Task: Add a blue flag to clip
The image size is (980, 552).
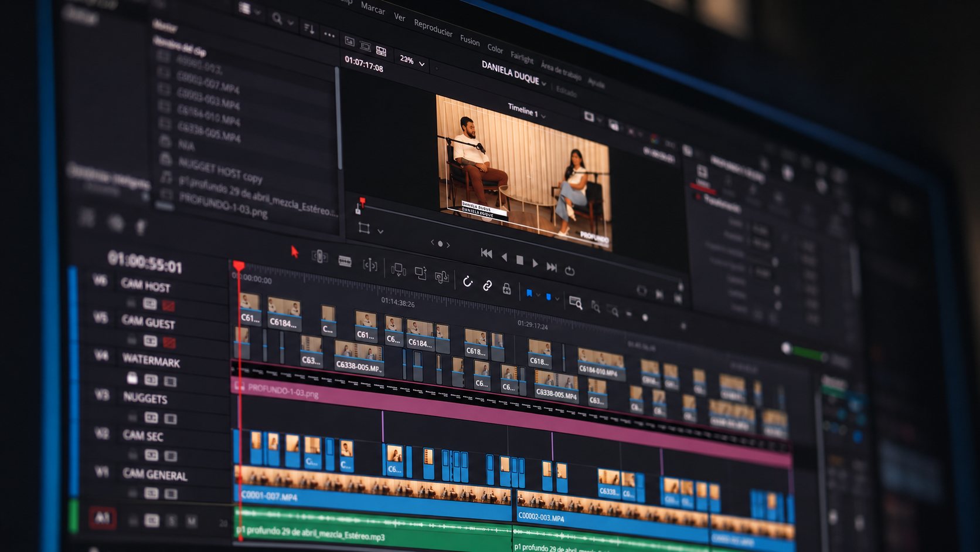Action: tap(529, 293)
